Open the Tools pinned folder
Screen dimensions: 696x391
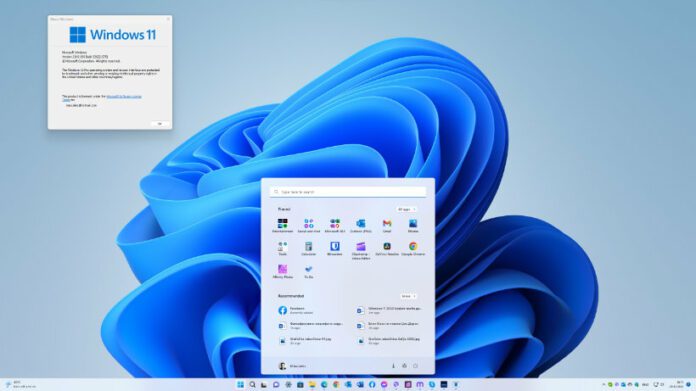click(282, 249)
